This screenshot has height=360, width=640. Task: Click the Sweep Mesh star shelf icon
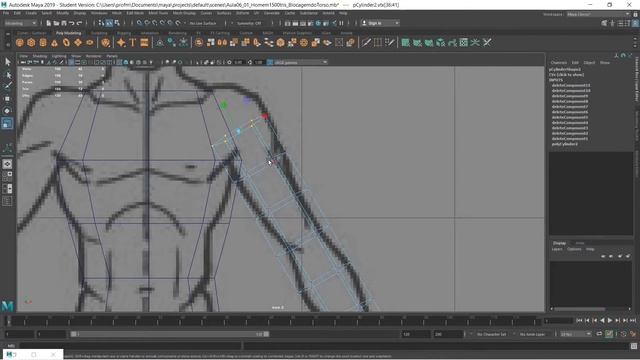[x=121, y=42]
